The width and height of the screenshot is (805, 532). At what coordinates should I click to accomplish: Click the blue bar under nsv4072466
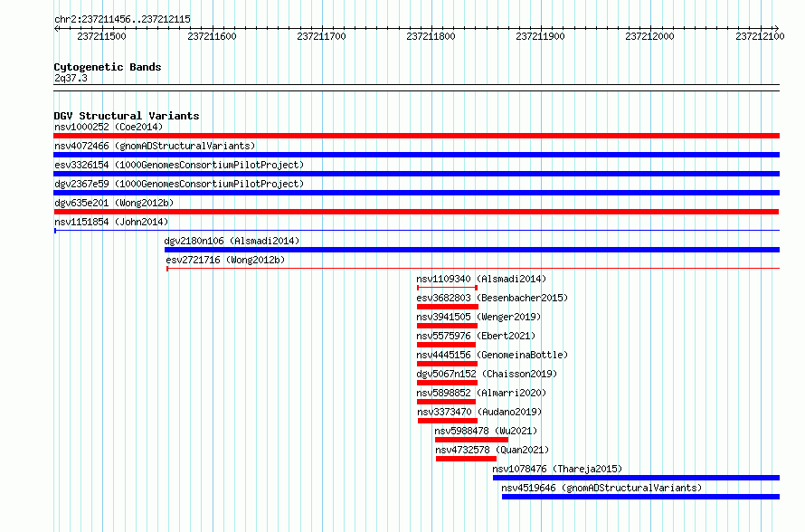point(416,155)
